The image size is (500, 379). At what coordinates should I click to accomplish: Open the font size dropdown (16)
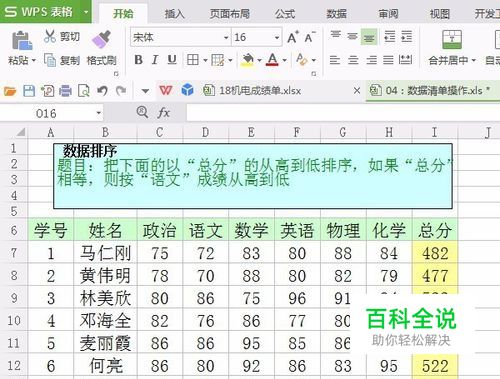pos(277,37)
